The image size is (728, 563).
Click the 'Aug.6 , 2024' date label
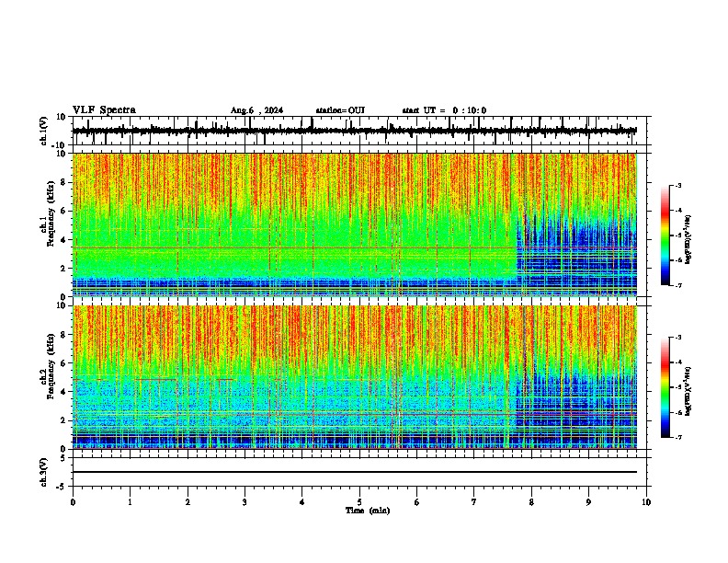[x=256, y=110]
